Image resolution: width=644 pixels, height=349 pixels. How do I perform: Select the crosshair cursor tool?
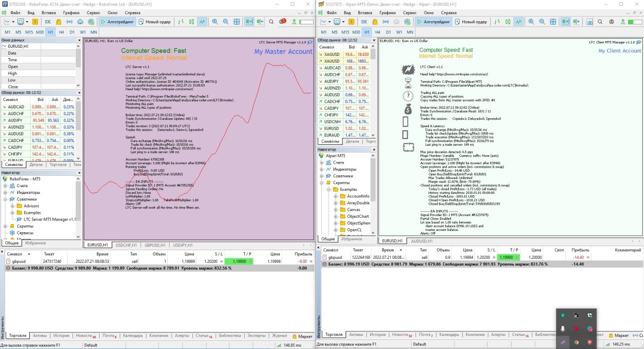(180, 21)
